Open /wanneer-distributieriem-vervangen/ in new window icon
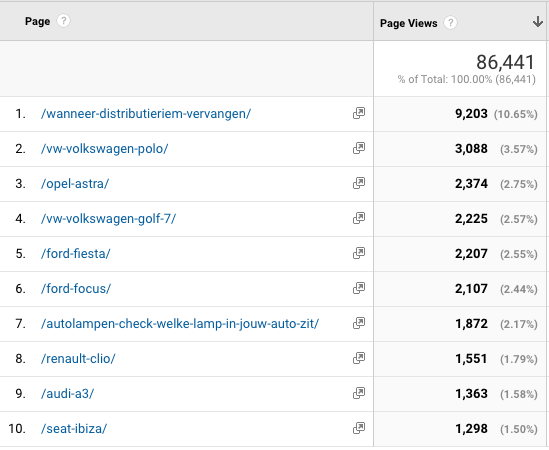 point(359,113)
